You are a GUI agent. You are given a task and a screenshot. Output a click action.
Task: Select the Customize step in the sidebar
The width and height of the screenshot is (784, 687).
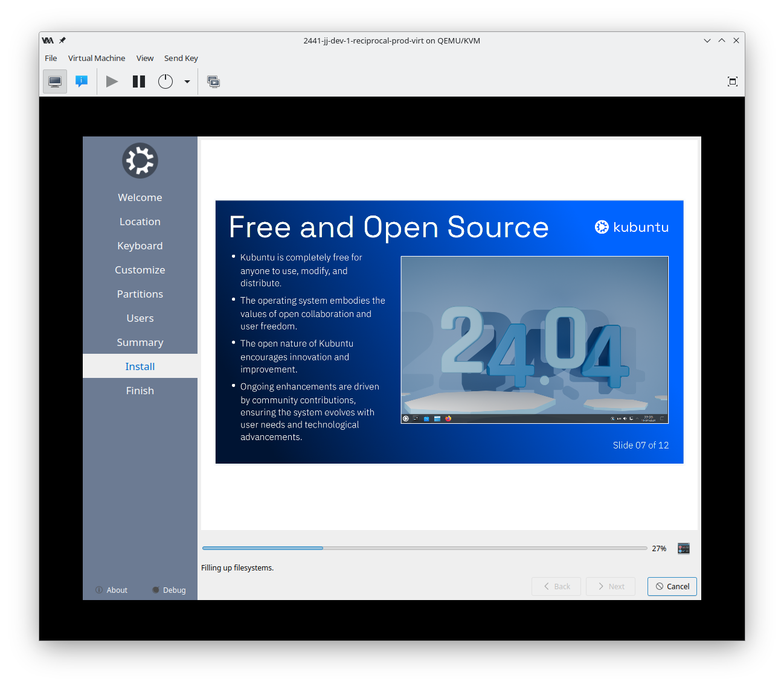pyautogui.click(x=140, y=270)
